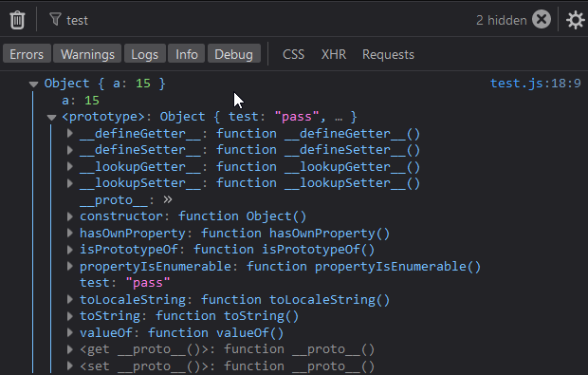The width and height of the screenshot is (588, 375).
Task: Toggle the Debug filter
Action: (233, 54)
